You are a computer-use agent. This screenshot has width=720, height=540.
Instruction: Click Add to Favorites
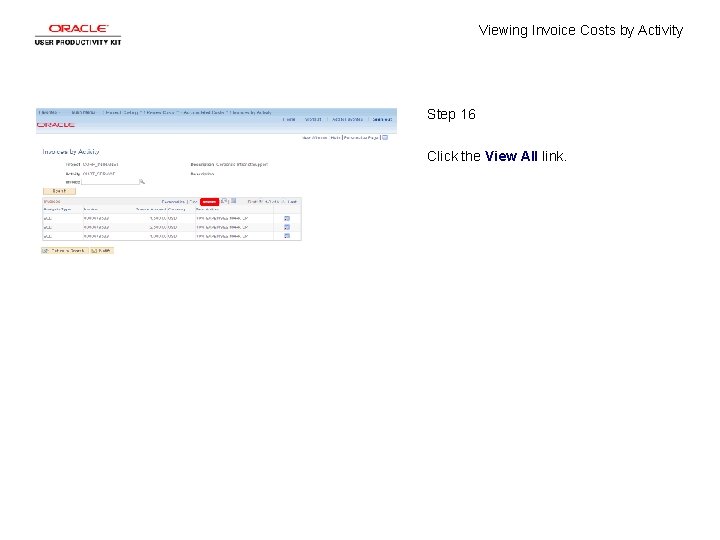coord(348,119)
